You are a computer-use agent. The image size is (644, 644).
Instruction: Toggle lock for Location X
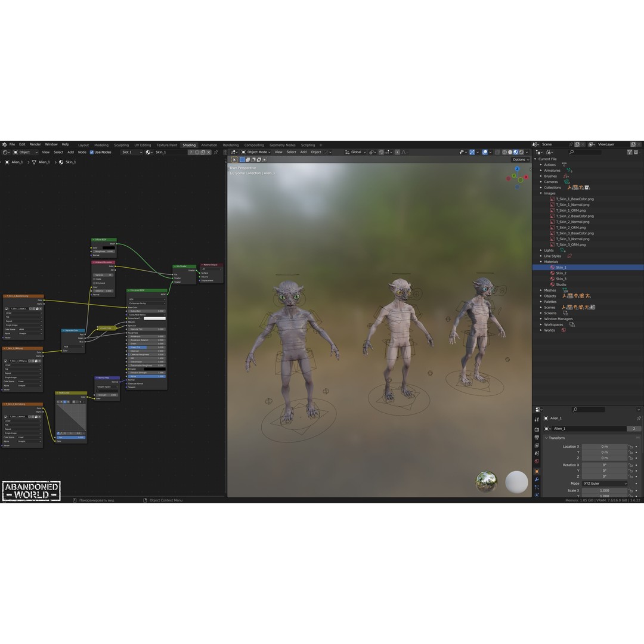pos(630,447)
